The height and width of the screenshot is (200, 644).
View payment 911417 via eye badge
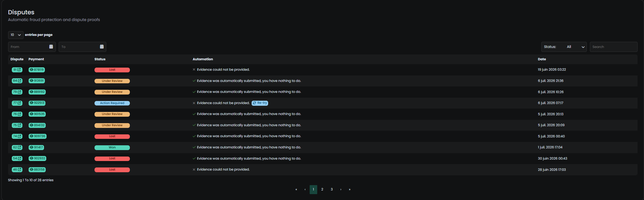[x=36, y=147]
